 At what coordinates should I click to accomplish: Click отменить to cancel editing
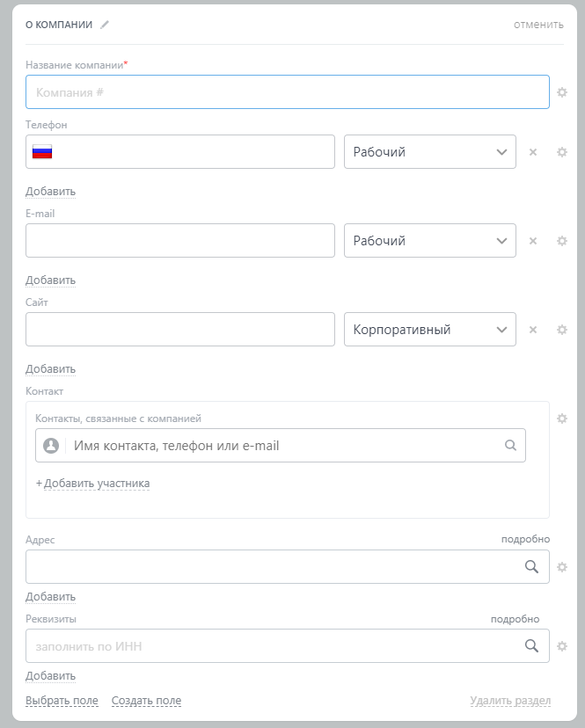pos(538,25)
